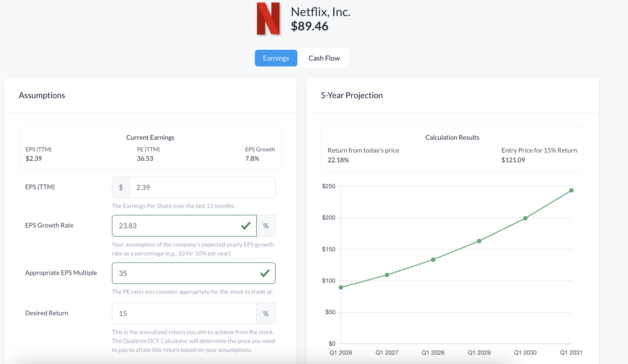This screenshot has height=364, width=628.
Task: Click the Q1 2031 final data point
Action: 571,190
